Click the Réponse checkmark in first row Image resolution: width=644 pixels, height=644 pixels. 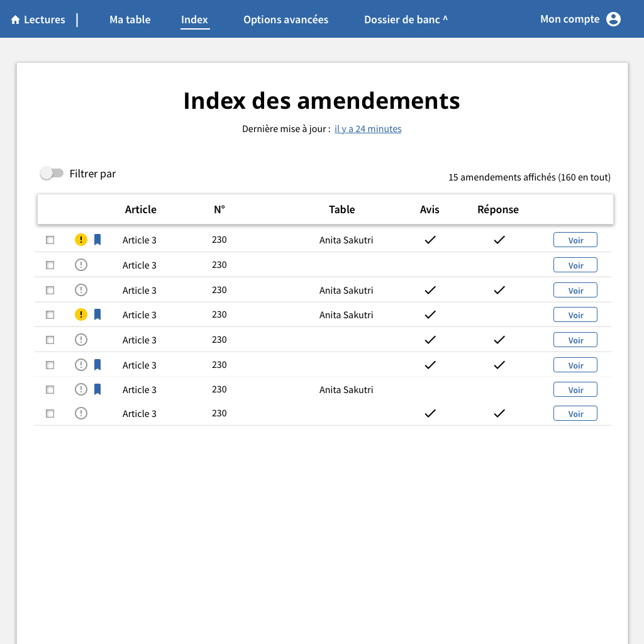click(x=499, y=240)
